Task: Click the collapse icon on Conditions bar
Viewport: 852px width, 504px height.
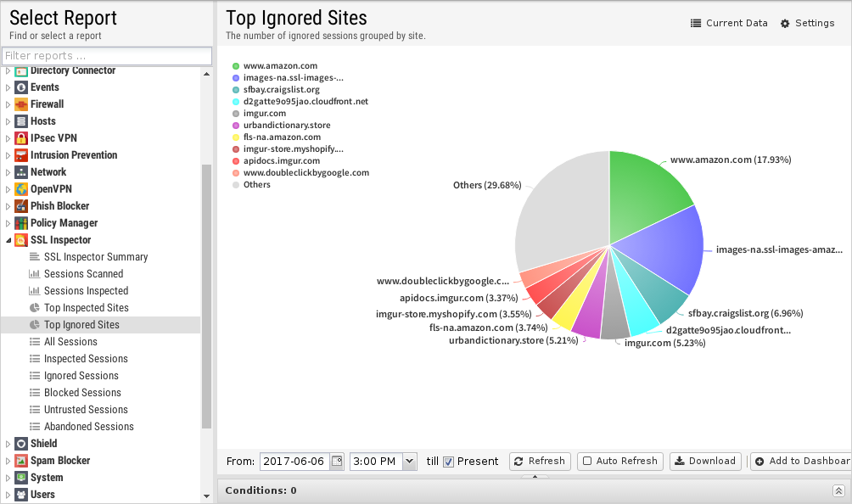Action: click(838, 491)
